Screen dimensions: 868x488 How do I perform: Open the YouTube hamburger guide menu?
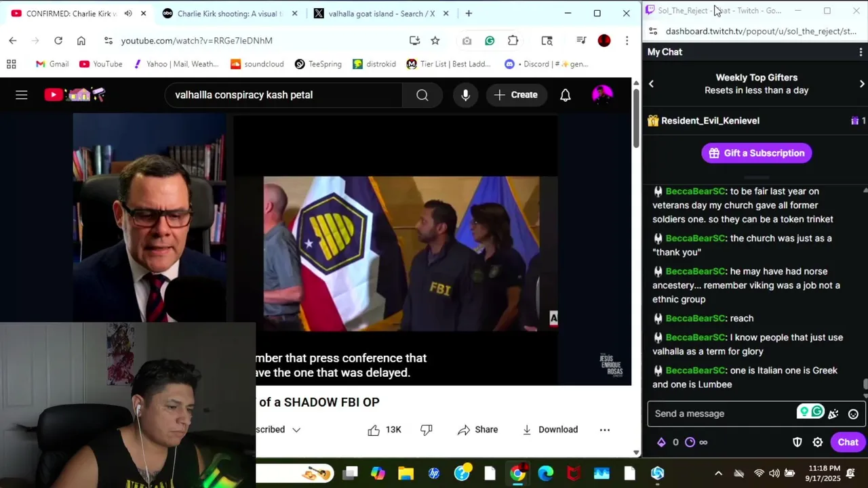pyautogui.click(x=22, y=95)
